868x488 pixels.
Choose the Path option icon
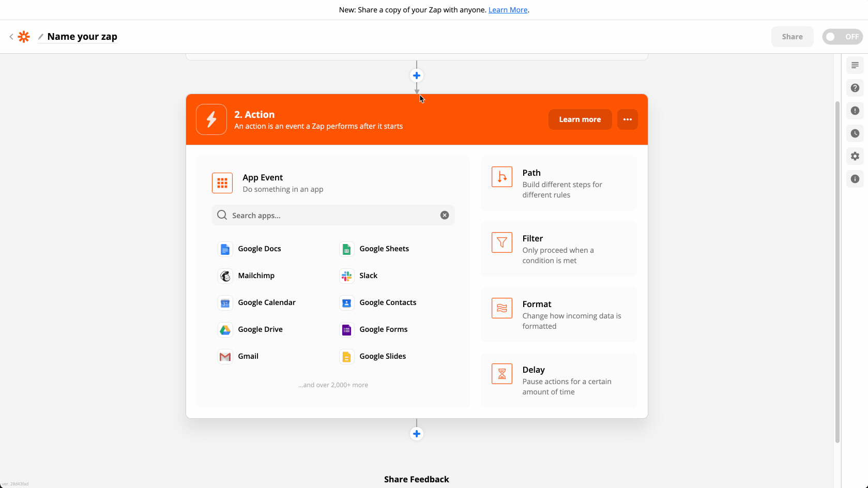502,177
